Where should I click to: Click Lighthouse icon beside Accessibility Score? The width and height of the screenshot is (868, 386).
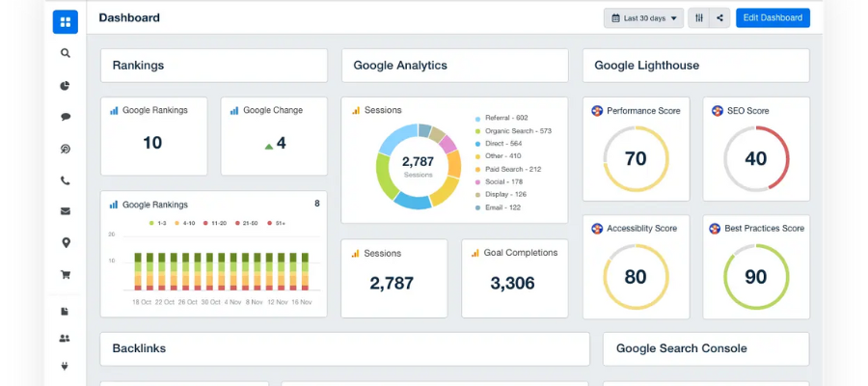click(597, 228)
